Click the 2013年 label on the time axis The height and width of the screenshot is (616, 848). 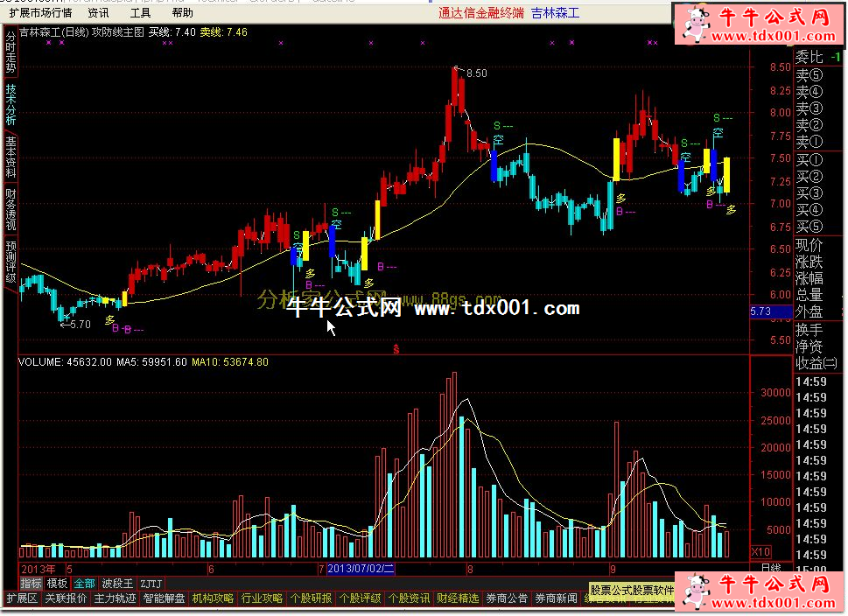tap(38, 569)
